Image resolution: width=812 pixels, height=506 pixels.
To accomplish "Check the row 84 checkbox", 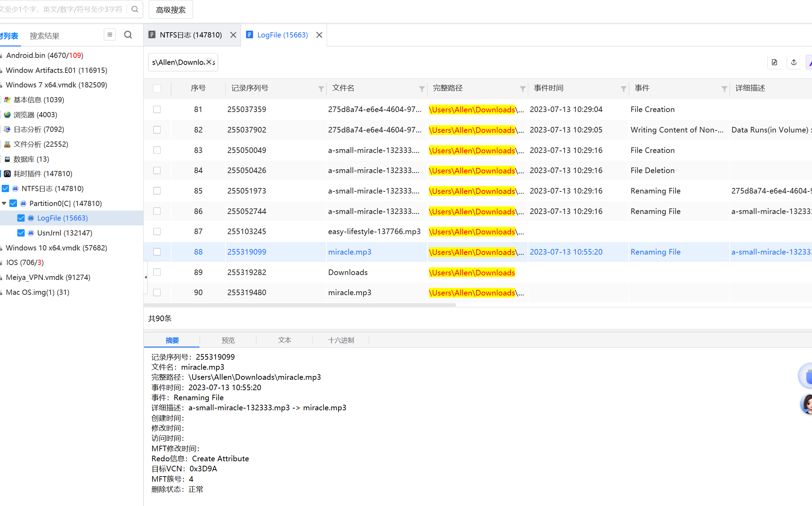I will coord(157,170).
